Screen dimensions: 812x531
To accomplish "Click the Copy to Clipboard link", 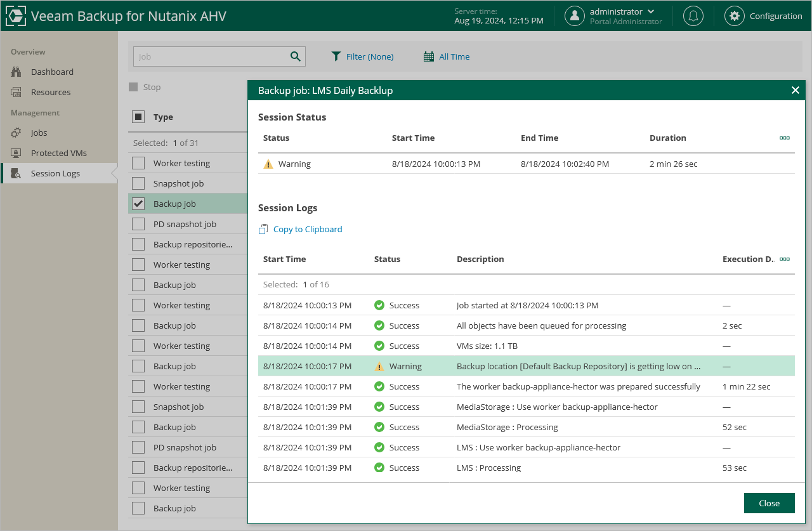I will point(308,230).
